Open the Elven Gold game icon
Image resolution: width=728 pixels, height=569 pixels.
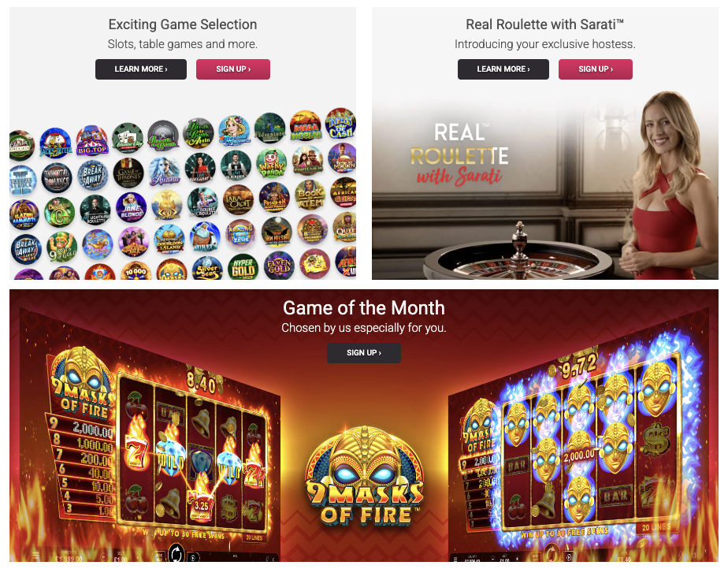[279, 266]
